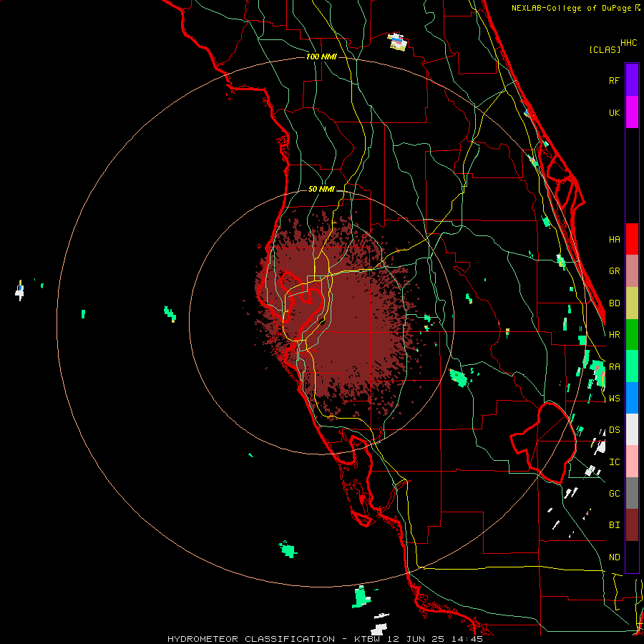
Task: Click the GR legend label
Action: pyautogui.click(x=614, y=271)
